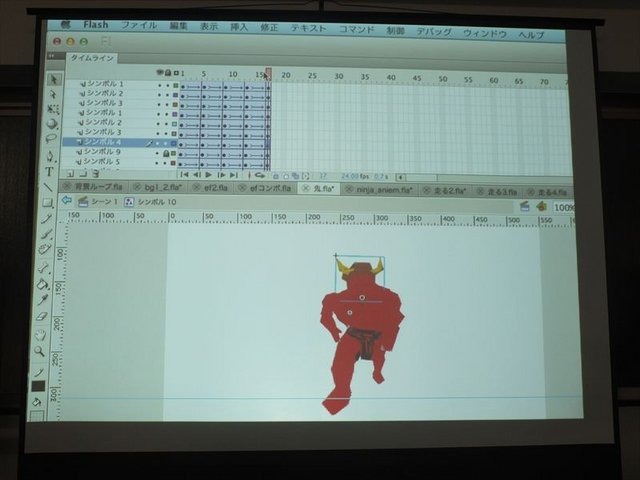Step forward one frame button

(221, 175)
